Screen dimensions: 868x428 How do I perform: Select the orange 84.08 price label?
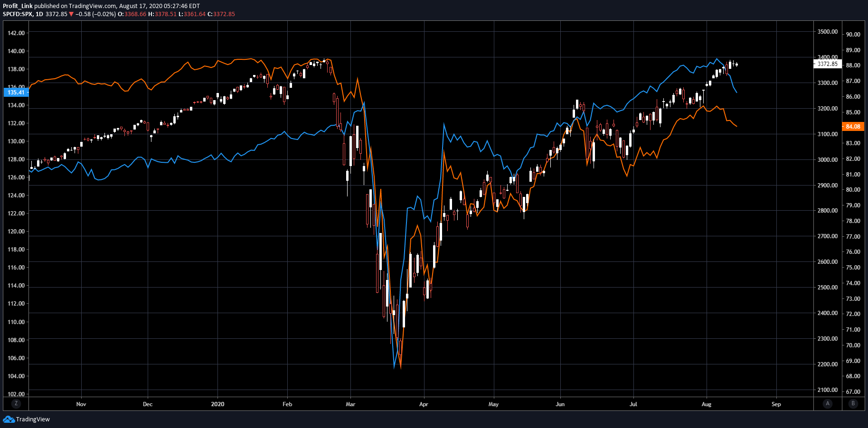[853, 126]
